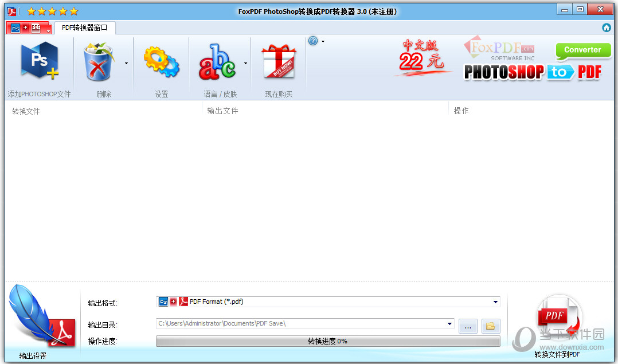Select the PDF转换器窗口 tab
Viewport: 618px width, 364px height.
pyautogui.click(x=85, y=28)
